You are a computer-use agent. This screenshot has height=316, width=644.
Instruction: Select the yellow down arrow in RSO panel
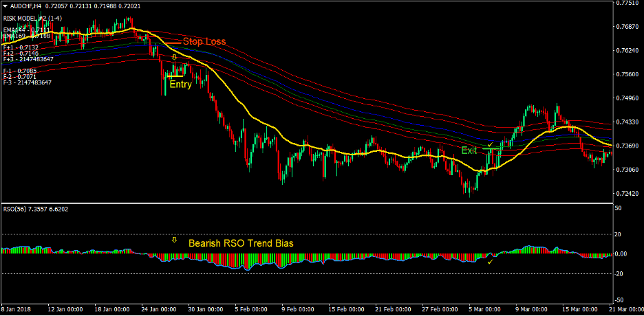click(174, 239)
